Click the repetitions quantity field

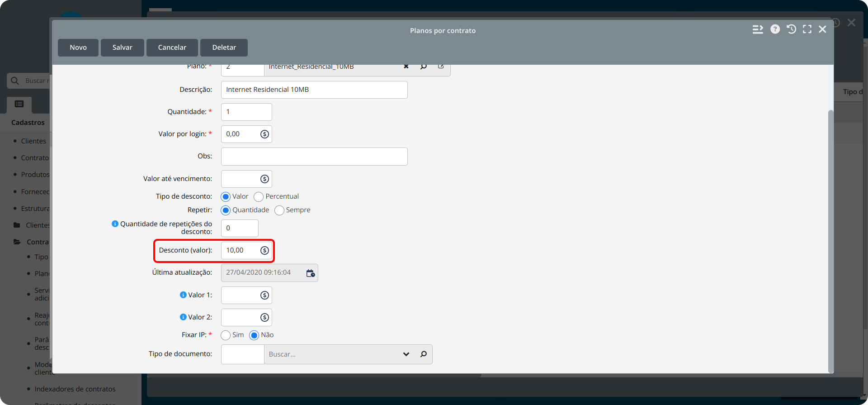(240, 228)
